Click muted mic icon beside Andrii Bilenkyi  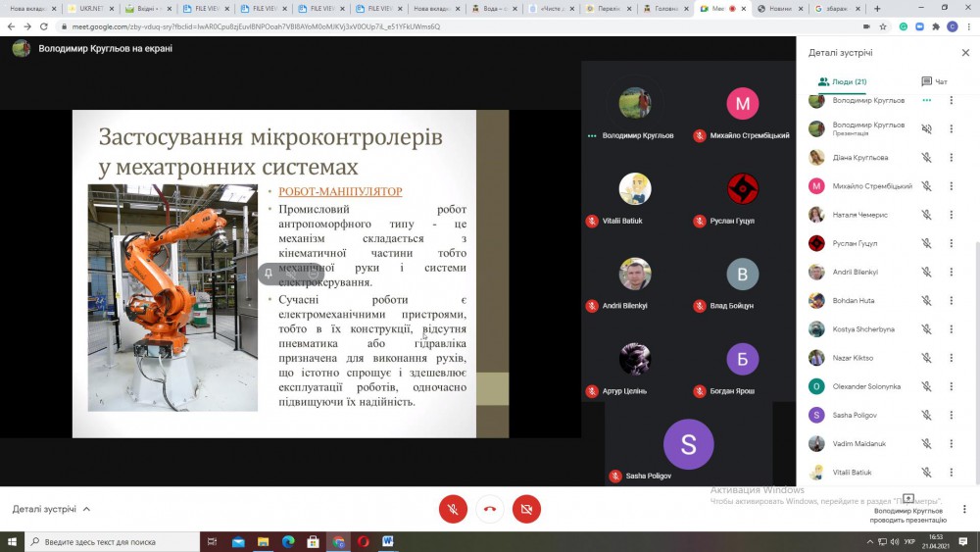(x=926, y=272)
